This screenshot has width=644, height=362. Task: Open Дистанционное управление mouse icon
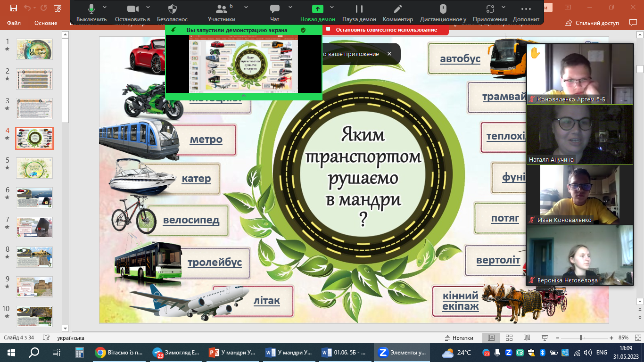[x=443, y=12]
